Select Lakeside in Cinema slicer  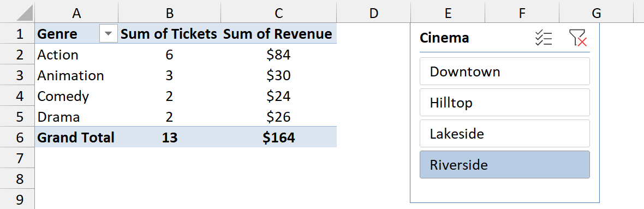tap(505, 134)
